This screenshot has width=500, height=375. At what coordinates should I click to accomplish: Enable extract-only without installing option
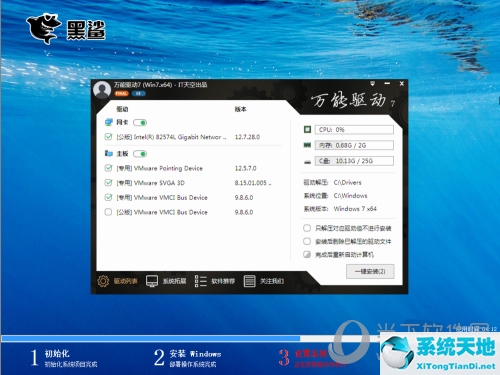click(x=307, y=228)
